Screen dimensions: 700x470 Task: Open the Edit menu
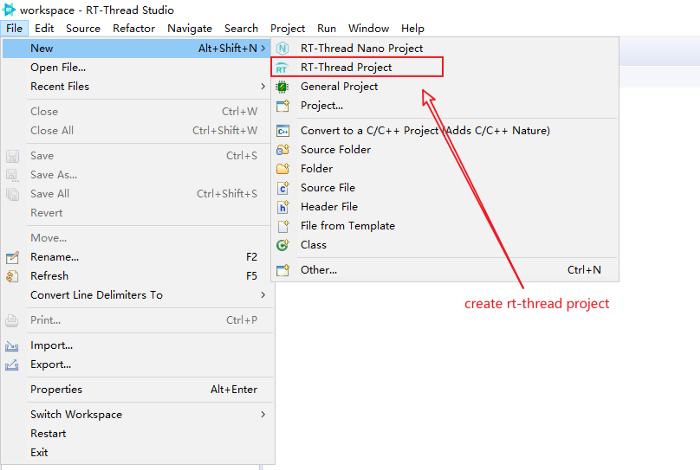click(44, 29)
